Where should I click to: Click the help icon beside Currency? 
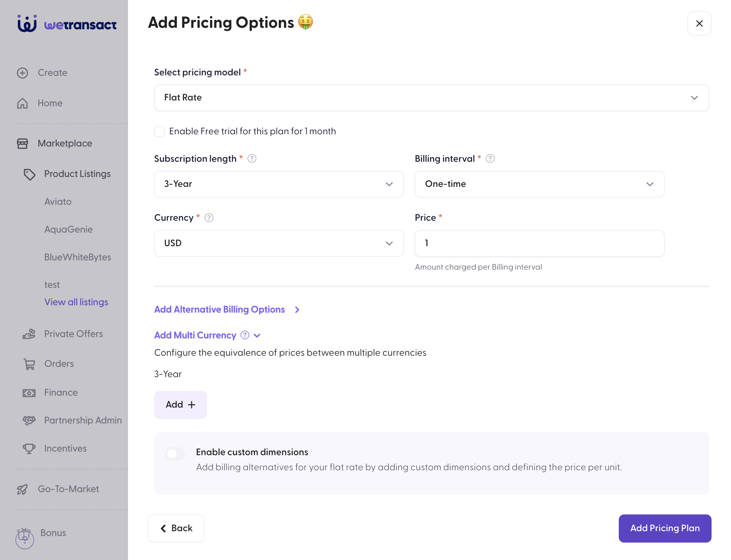209,218
